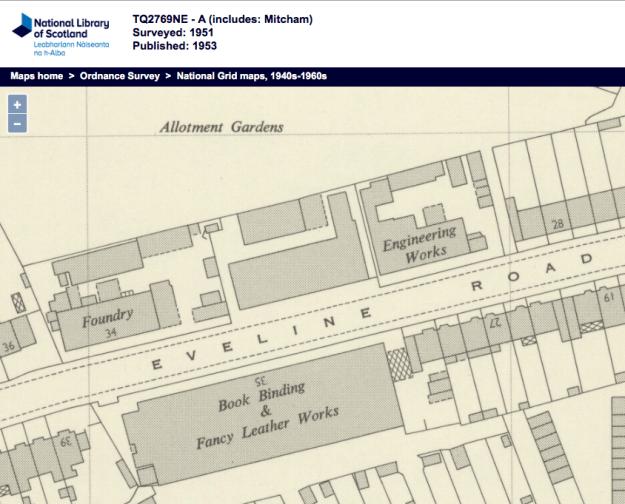Click house number 36 at left edge
The image size is (625, 504).
point(10,347)
